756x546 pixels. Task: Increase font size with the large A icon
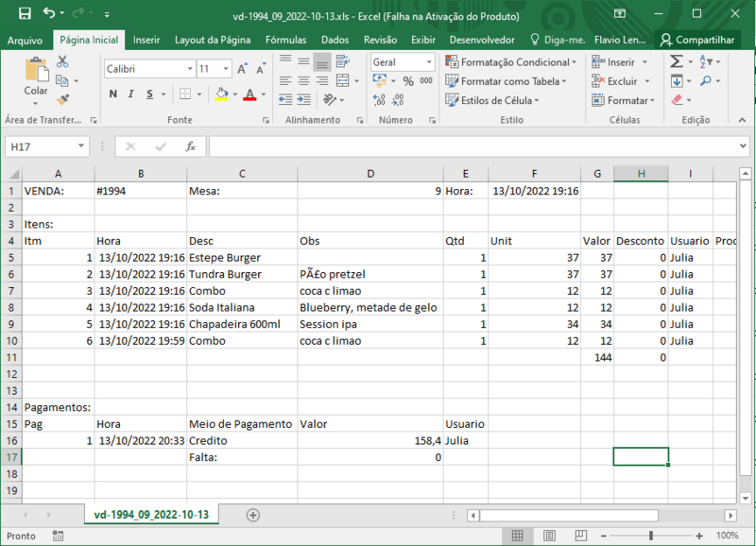point(242,69)
